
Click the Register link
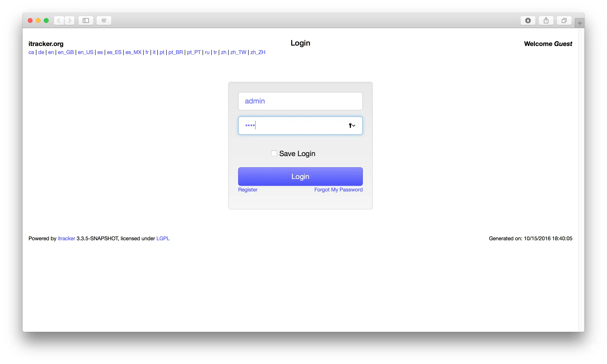[x=248, y=189]
